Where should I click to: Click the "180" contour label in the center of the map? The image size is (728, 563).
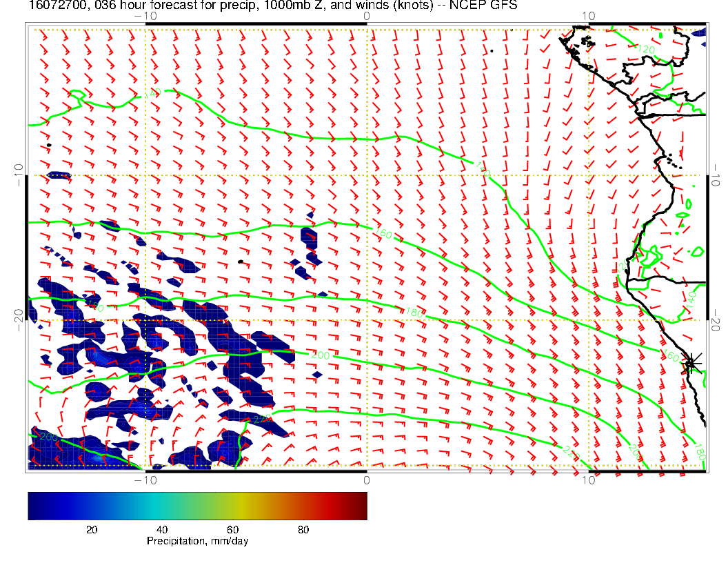pyautogui.click(x=414, y=313)
